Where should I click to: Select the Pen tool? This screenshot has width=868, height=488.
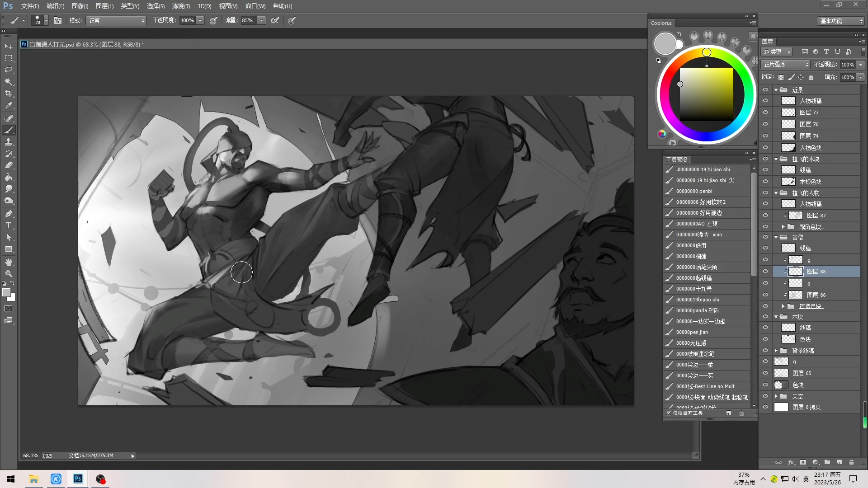coord(9,214)
